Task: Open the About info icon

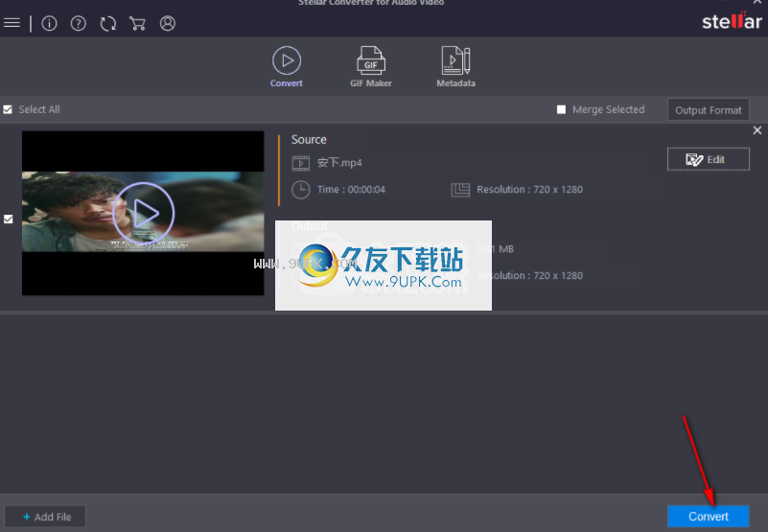Action: pos(49,23)
